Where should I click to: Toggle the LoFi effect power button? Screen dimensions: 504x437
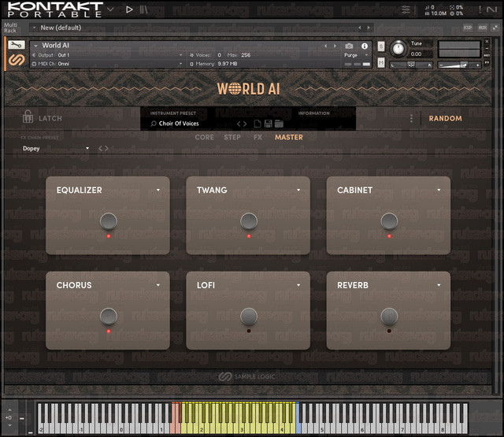point(249,317)
